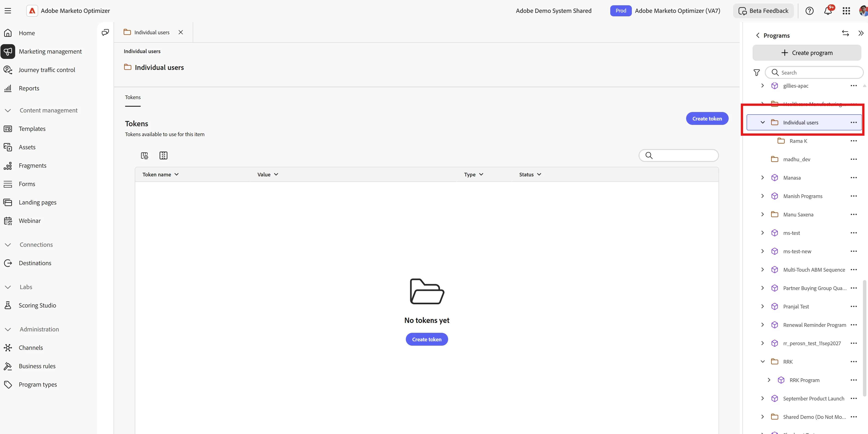868x434 pixels.
Task: Go back using Programs left chevron
Action: pyautogui.click(x=757, y=35)
